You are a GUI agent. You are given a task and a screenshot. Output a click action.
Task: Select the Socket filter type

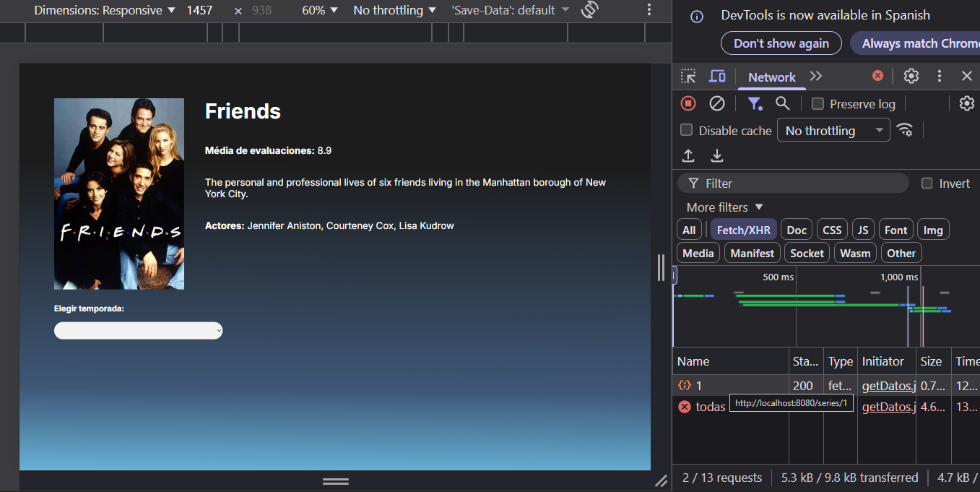point(807,253)
